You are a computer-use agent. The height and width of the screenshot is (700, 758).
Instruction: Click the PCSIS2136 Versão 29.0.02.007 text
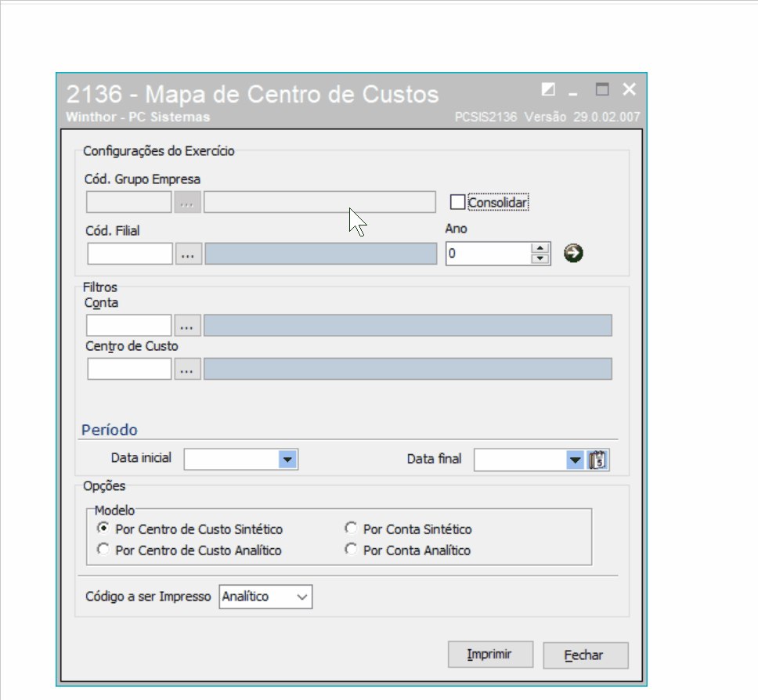(x=547, y=117)
